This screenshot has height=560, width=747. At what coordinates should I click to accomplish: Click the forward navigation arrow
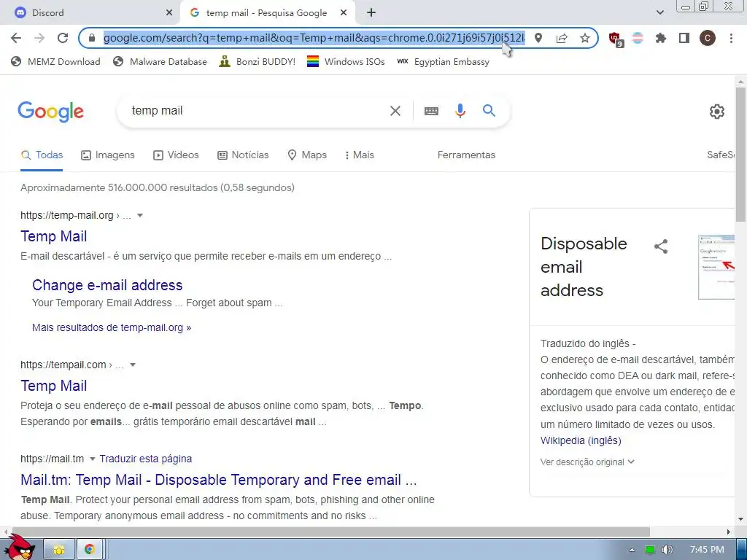39,38
